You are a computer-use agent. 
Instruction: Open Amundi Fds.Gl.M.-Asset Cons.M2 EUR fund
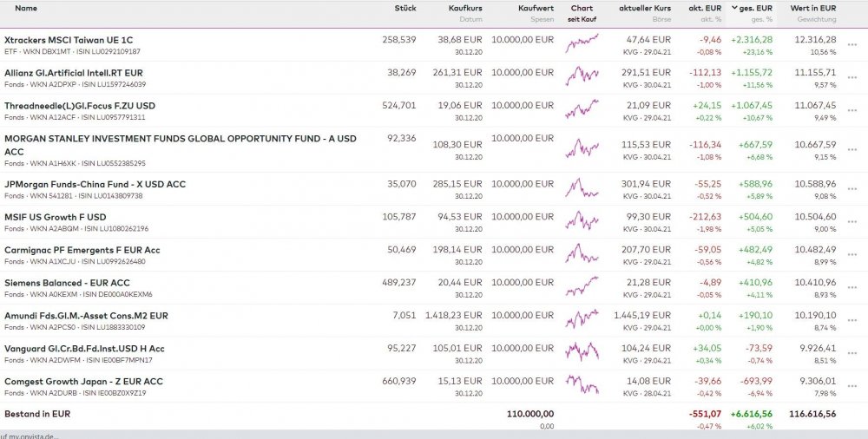tap(86, 316)
